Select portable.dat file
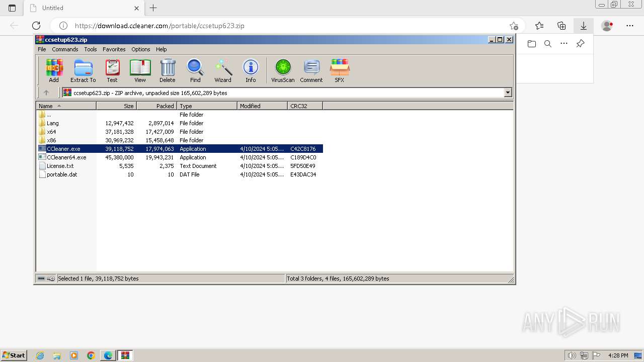The image size is (644, 362). coord(61,174)
